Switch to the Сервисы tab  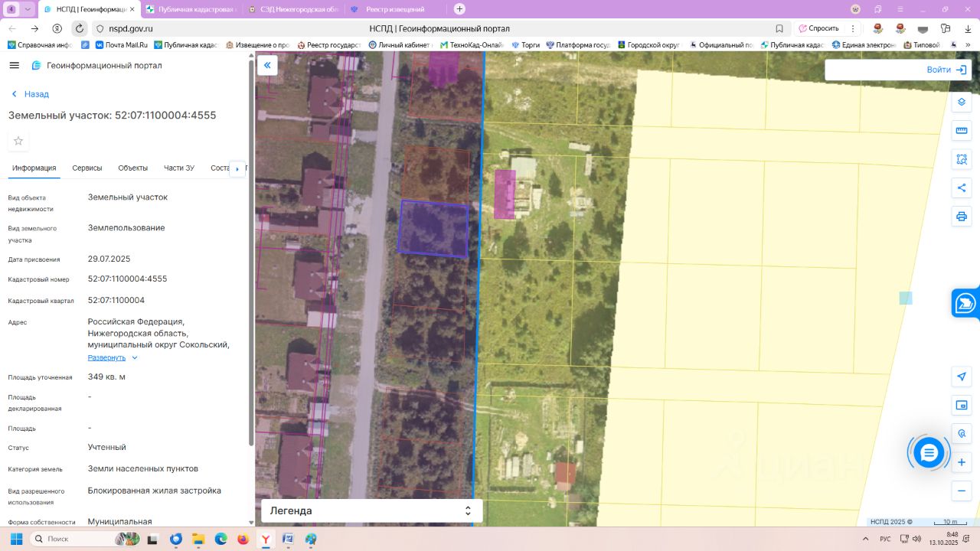(x=87, y=168)
